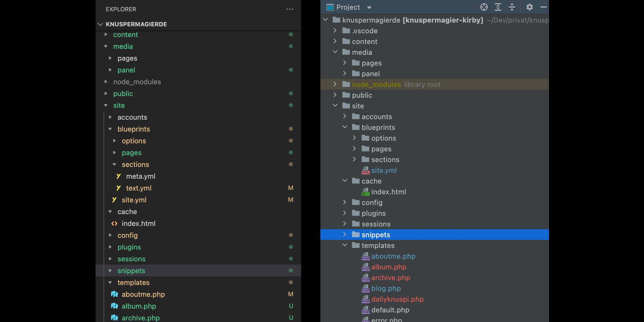This screenshot has height=322, width=644.
Task: Open dailyknuspi.php in Project panel
Action: tap(397, 299)
